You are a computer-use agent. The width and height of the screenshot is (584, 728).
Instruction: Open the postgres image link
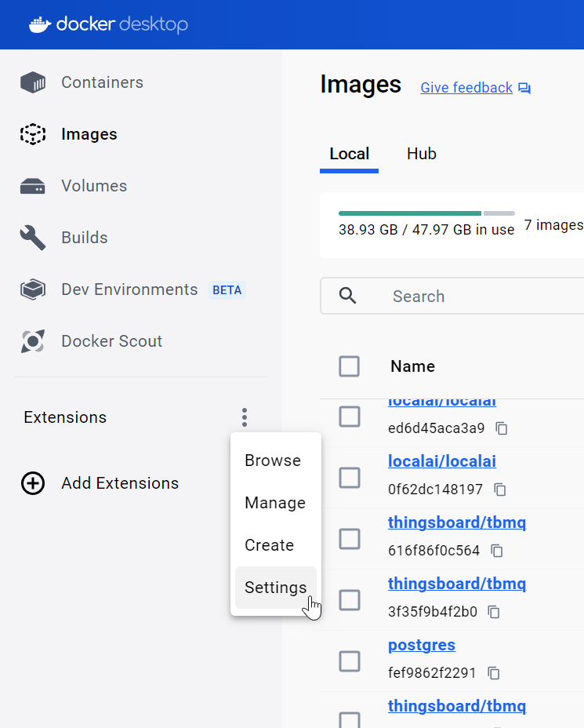click(x=422, y=646)
